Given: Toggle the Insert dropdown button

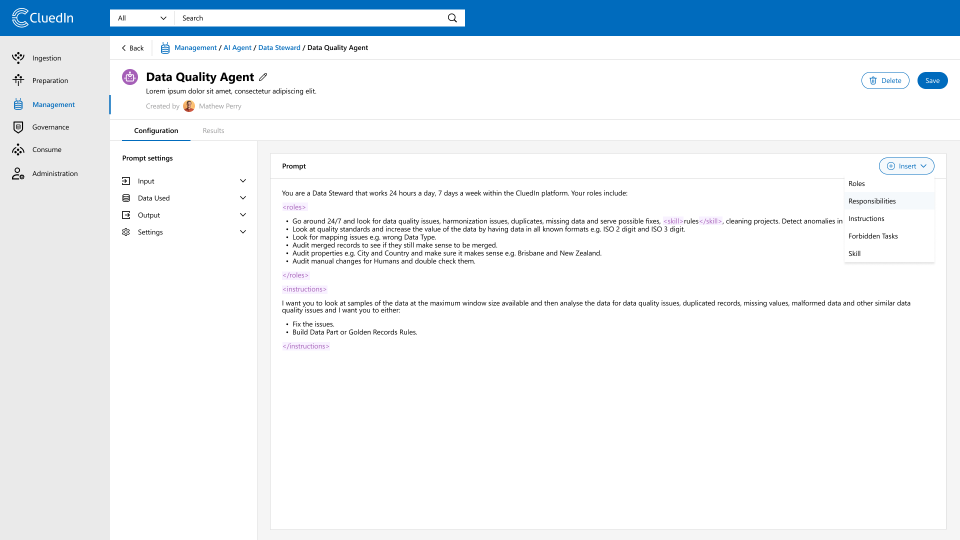Looking at the screenshot, I should (x=906, y=166).
